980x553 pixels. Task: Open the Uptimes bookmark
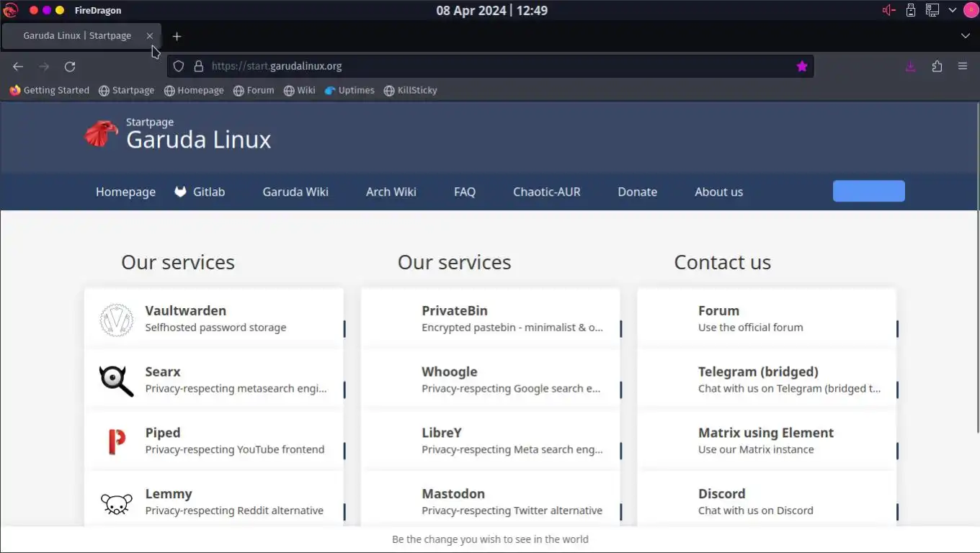click(x=349, y=90)
